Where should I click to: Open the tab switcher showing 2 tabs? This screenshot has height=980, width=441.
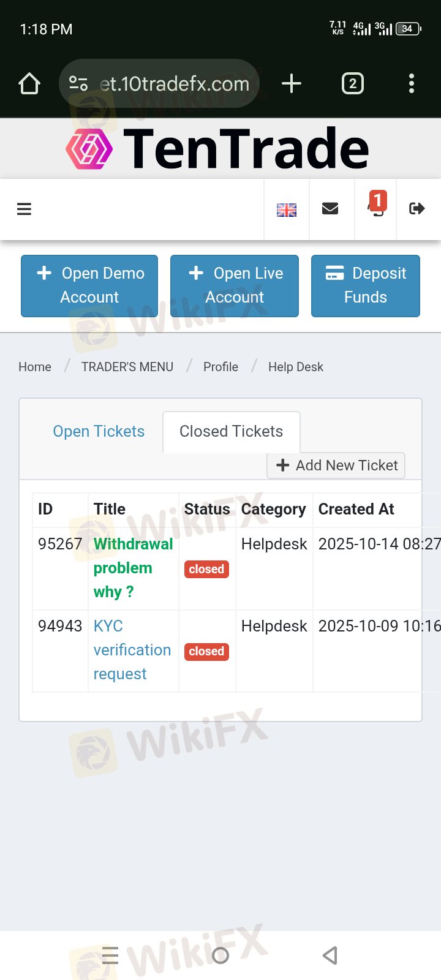pyautogui.click(x=352, y=83)
